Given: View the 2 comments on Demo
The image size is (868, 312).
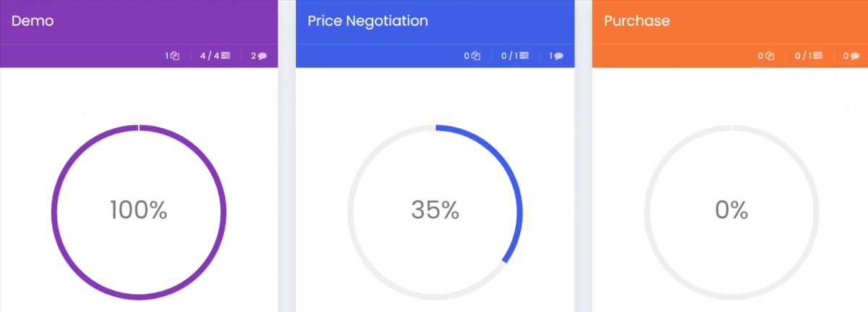Looking at the screenshot, I should click(259, 56).
